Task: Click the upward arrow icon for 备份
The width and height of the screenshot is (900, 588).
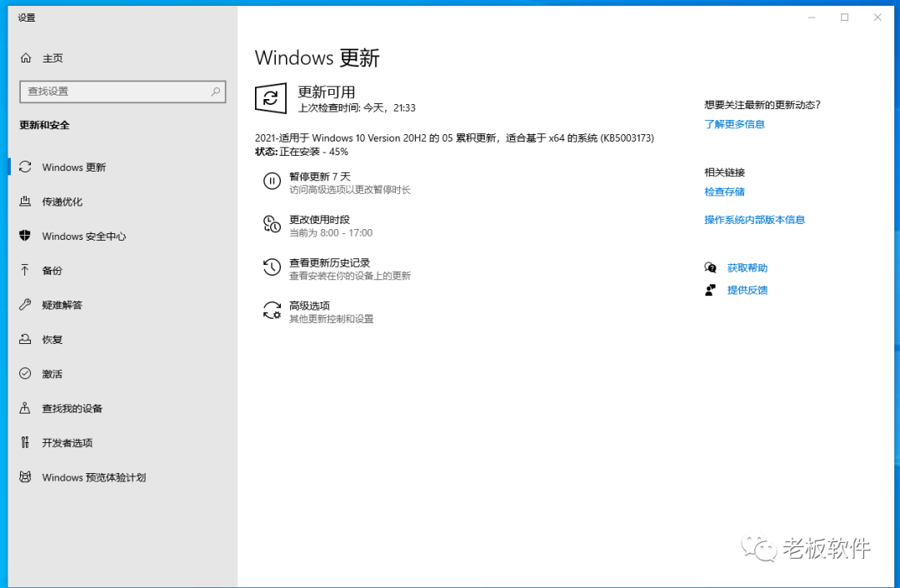Action: (x=25, y=270)
